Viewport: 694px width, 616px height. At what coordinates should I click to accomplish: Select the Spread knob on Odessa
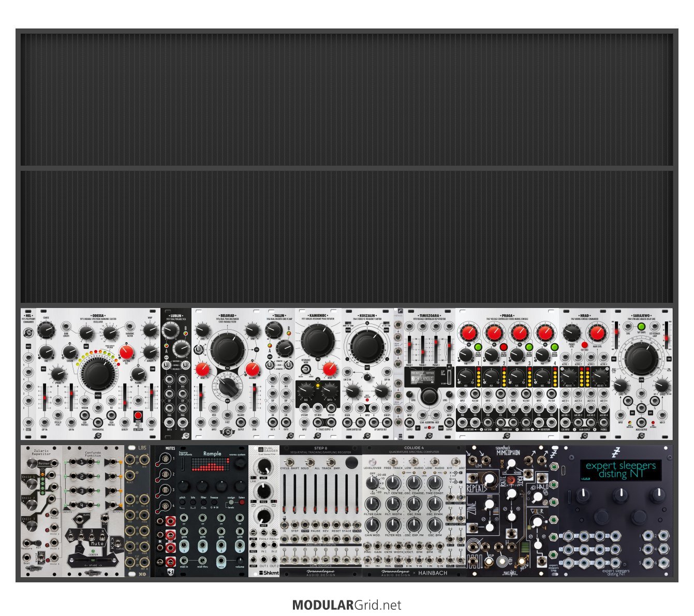(59, 374)
